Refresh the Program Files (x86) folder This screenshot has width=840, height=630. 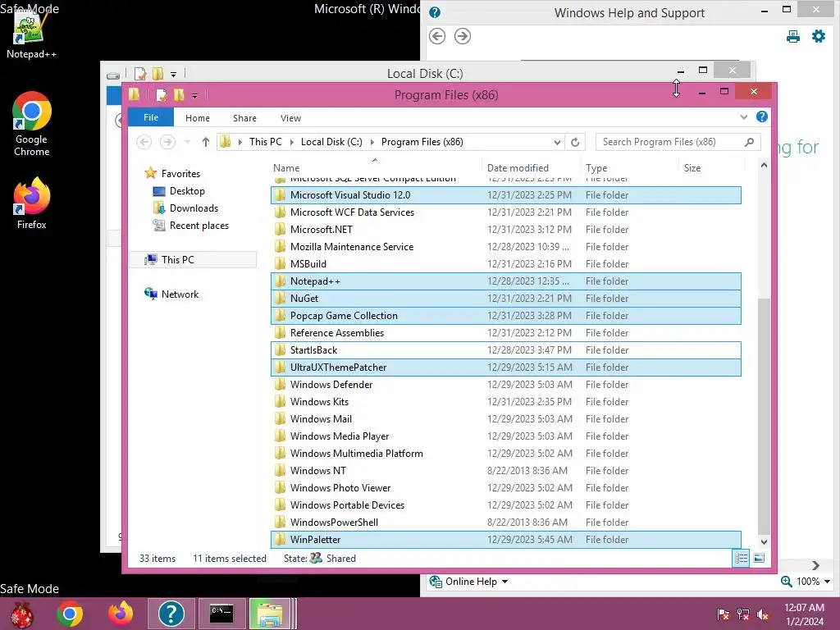(575, 142)
